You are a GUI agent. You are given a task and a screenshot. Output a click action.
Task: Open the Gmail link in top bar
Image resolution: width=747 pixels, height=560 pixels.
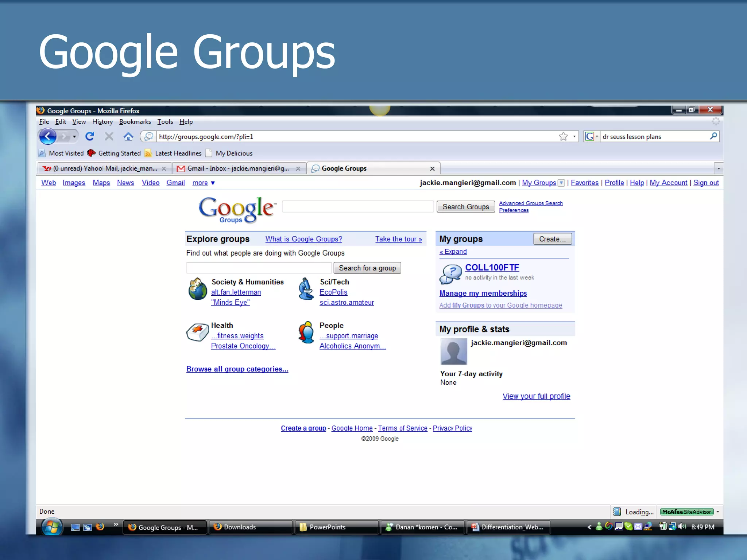[x=175, y=183]
